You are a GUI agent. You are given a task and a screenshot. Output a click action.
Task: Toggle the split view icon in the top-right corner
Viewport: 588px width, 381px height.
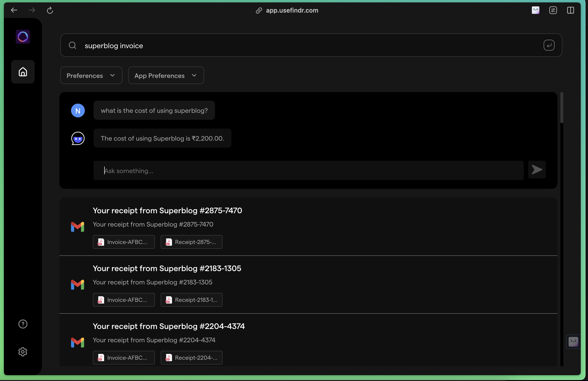coord(571,10)
